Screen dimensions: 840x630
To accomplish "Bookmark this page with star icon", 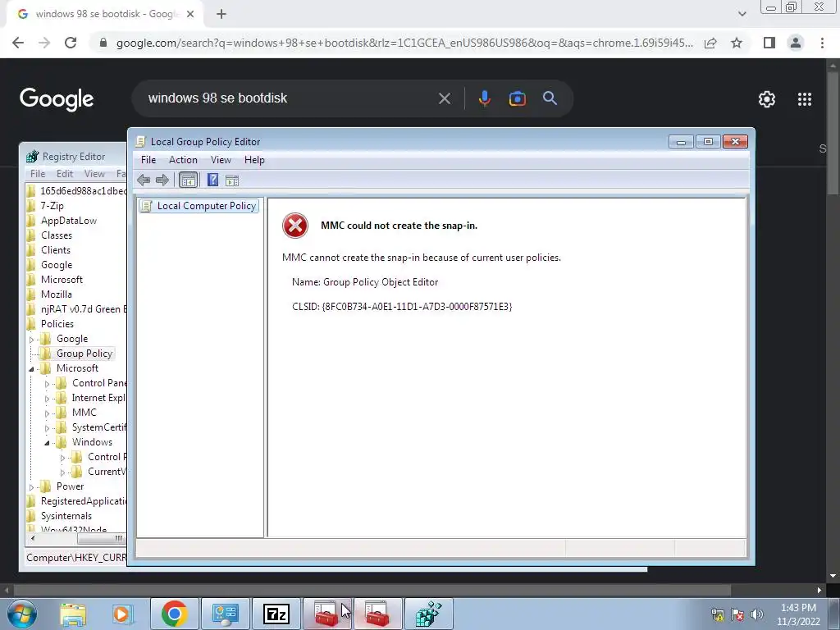I will tap(737, 43).
